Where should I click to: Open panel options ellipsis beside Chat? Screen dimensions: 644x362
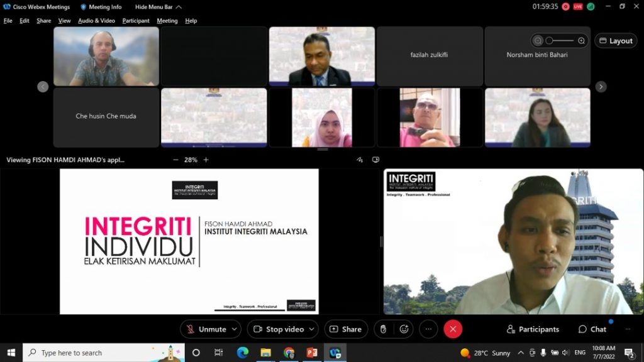(628, 329)
